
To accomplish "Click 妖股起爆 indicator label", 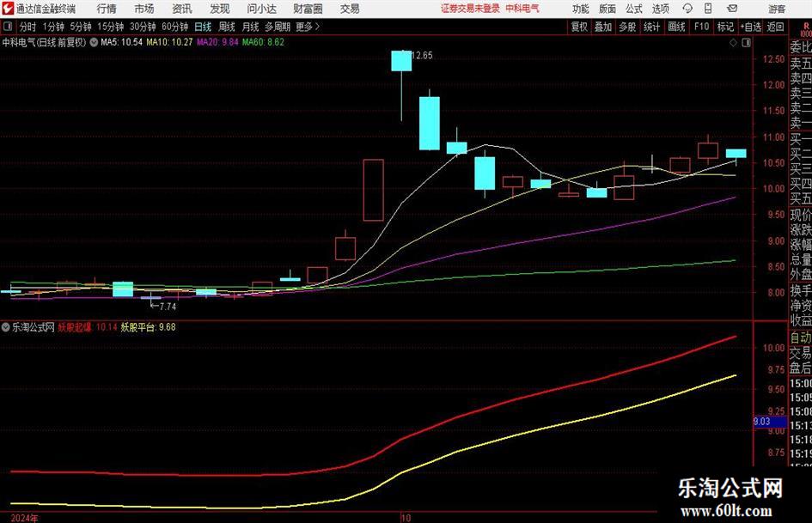I will (75, 327).
